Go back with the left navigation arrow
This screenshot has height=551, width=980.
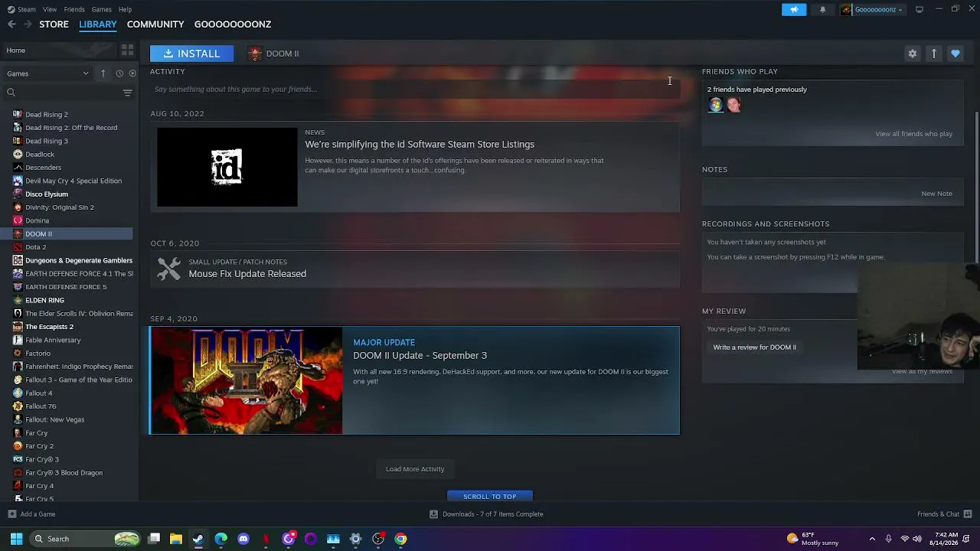[11, 24]
